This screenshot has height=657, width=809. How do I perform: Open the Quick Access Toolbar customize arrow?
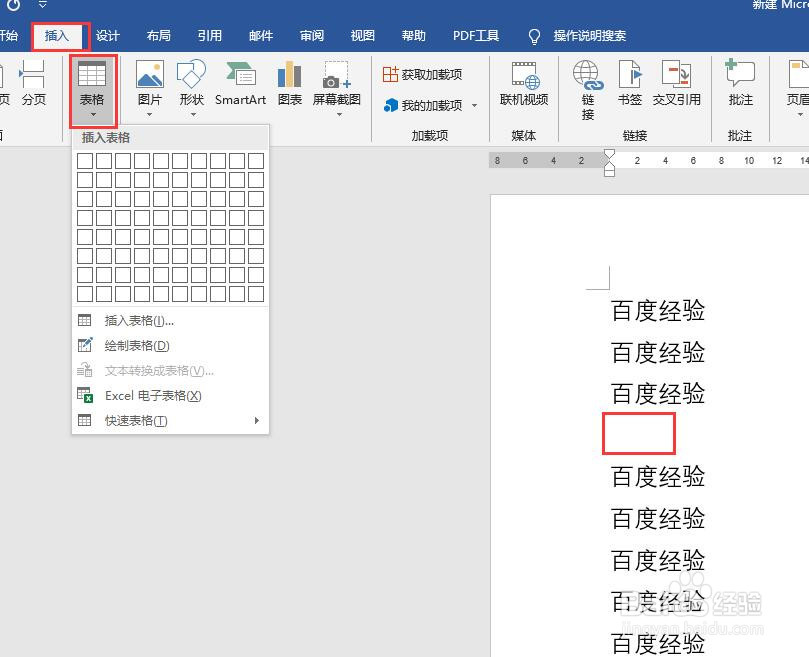pos(43,5)
